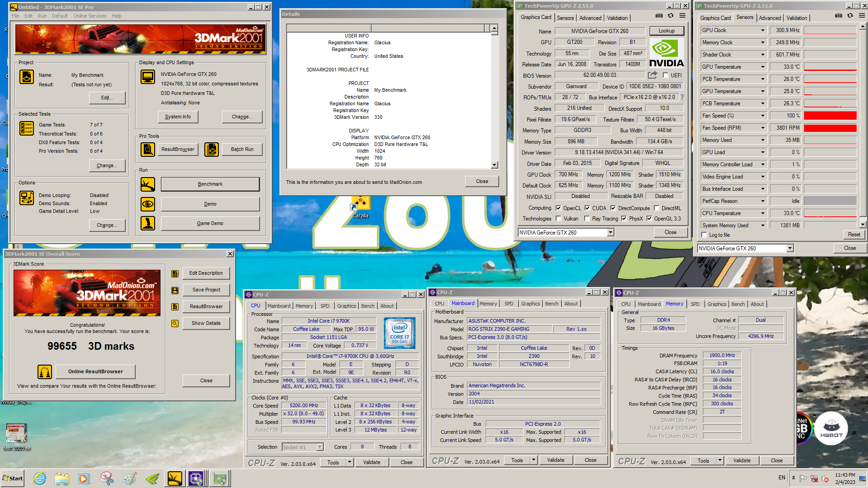Toggle the Ray Tracing checkbox
This screenshot has width=868, height=488.
(x=587, y=219)
